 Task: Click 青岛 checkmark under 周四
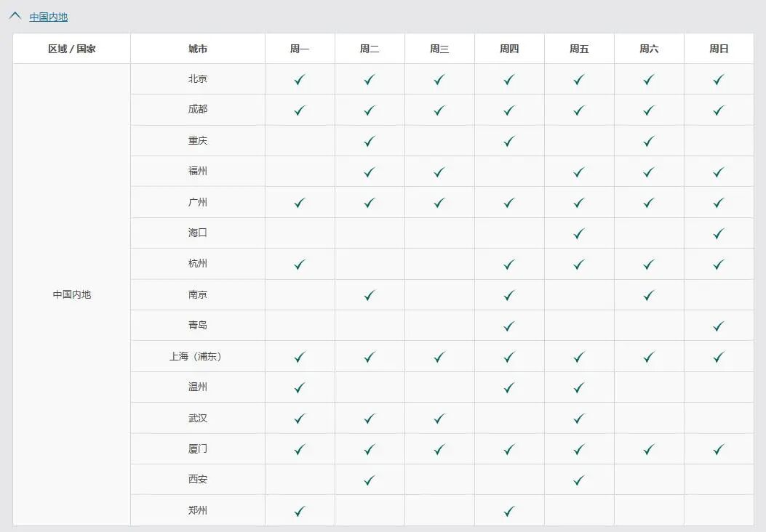[509, 326]
